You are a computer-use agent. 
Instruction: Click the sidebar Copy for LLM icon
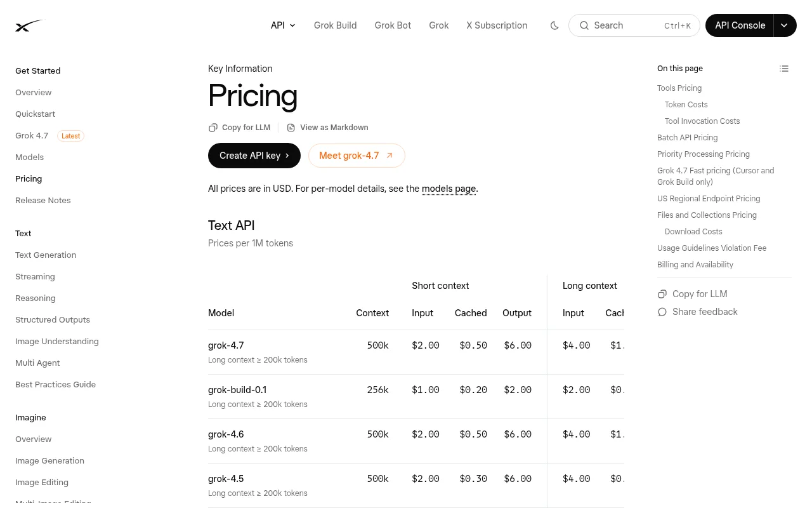tap(662, 294)
